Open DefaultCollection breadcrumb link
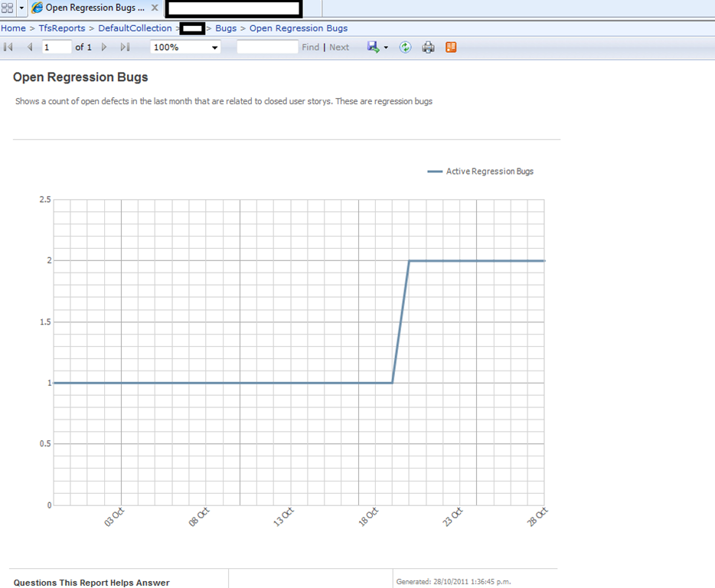The width and height of the screenshot is (715, 588). pos(135,28)
